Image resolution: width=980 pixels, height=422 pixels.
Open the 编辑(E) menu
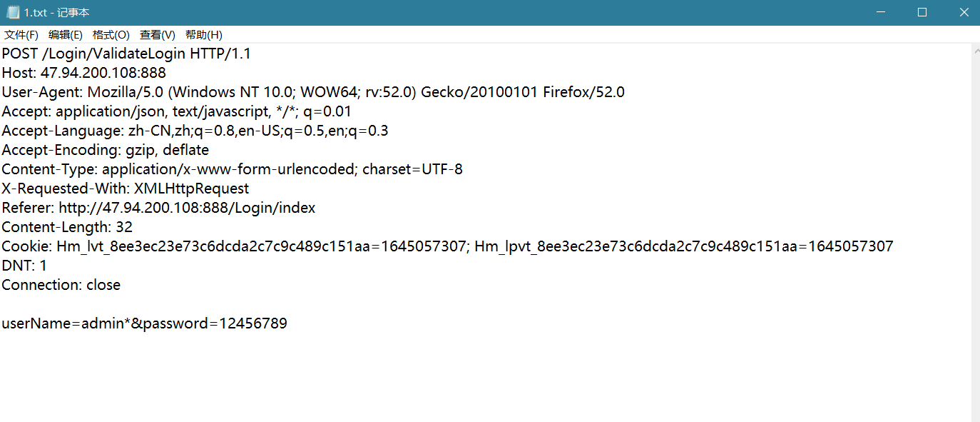coord(66,35)
